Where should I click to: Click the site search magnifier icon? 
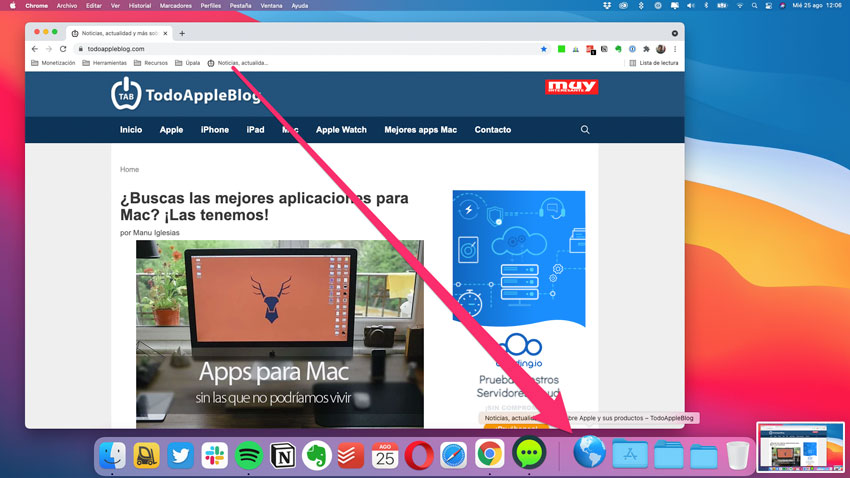click(x=585, y=130)
